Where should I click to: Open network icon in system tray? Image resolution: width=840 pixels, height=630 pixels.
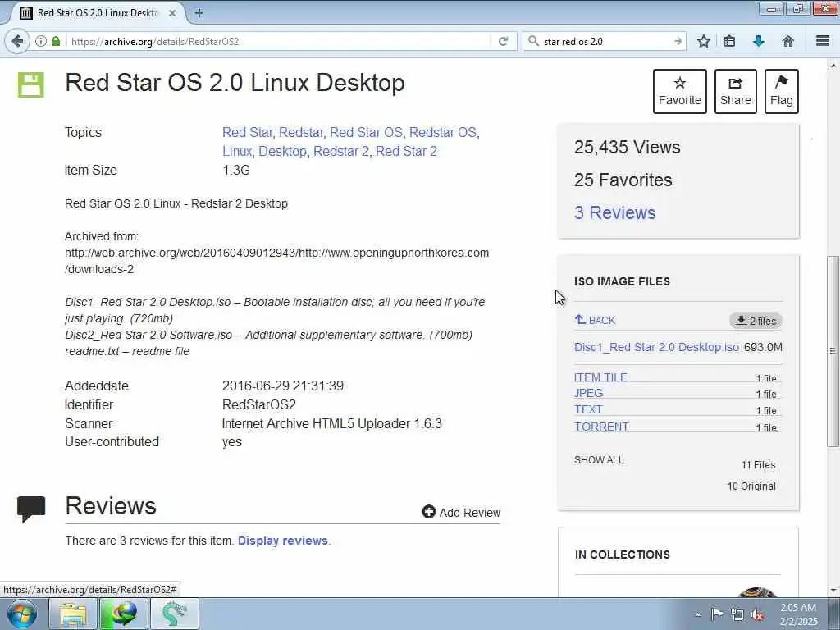[737, 614]
